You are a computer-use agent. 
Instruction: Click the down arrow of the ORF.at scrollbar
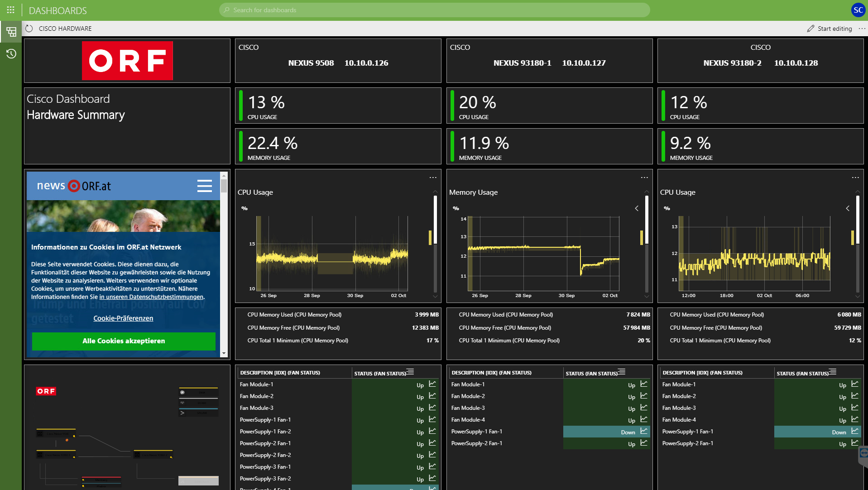click(224, 353)
